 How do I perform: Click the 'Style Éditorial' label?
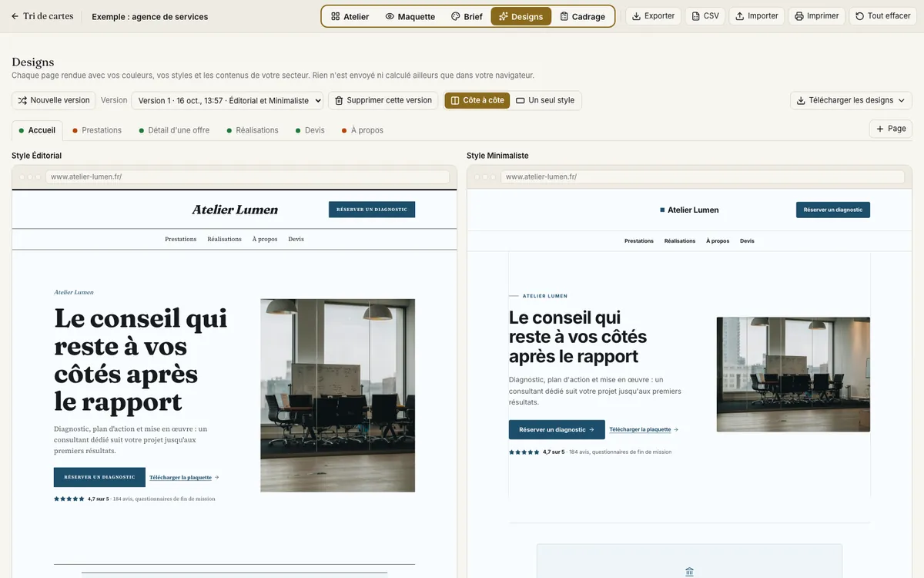pyautogui.click(x=36, y=156)
